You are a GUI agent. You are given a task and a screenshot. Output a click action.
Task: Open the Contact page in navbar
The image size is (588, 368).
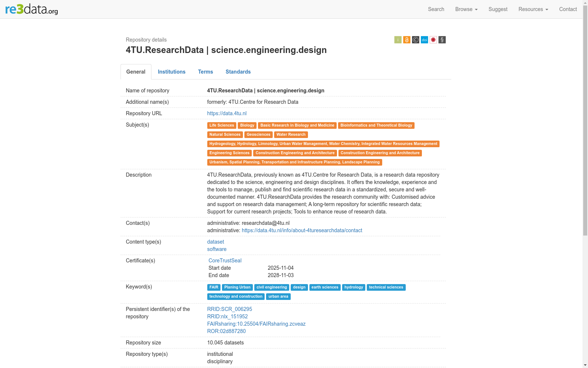[x=568, y=9]
